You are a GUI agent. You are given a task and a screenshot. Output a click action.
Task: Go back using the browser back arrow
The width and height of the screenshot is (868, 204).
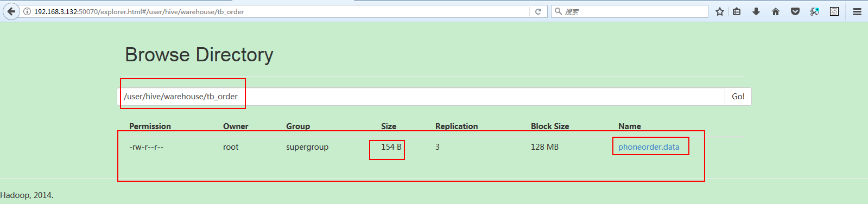11,11
